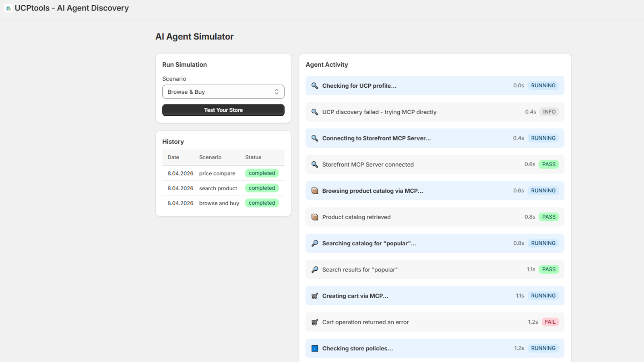Click the INFO badge on UCP discovery row

click(549, 112)
